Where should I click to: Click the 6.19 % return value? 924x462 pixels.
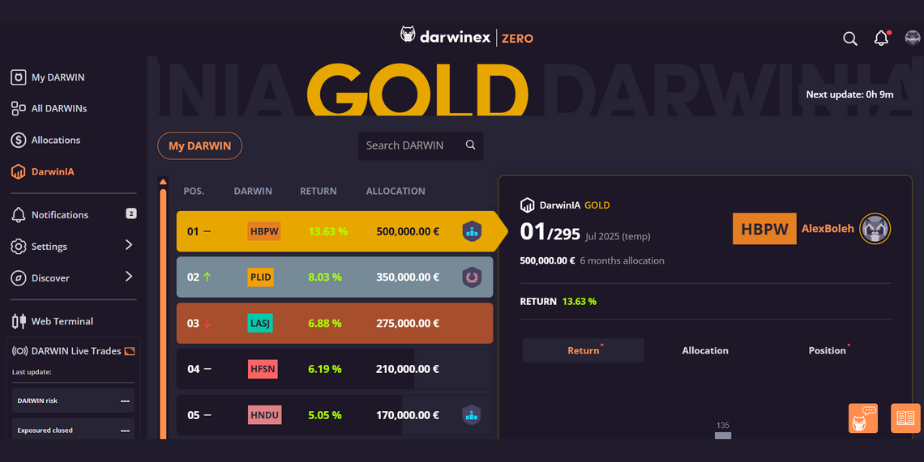coord(325,369)
